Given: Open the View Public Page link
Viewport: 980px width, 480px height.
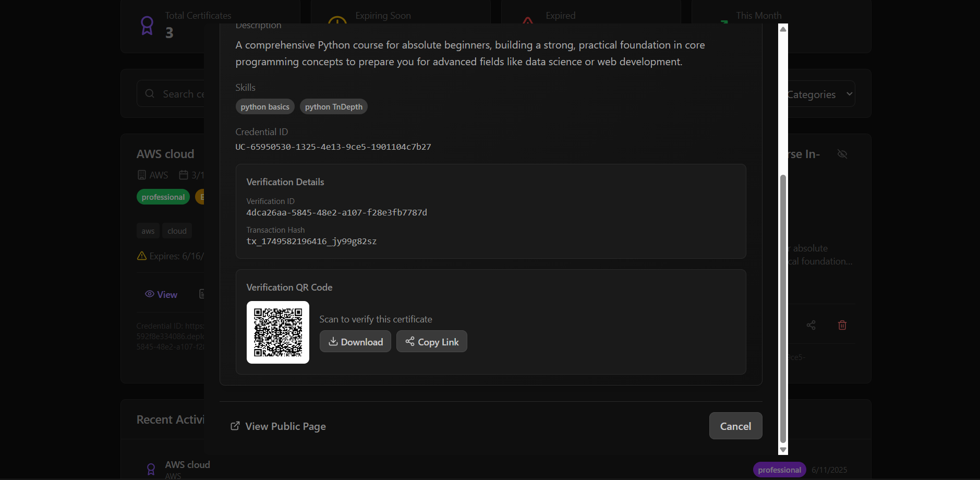Looking at the screenshot, I should [279, 426].
